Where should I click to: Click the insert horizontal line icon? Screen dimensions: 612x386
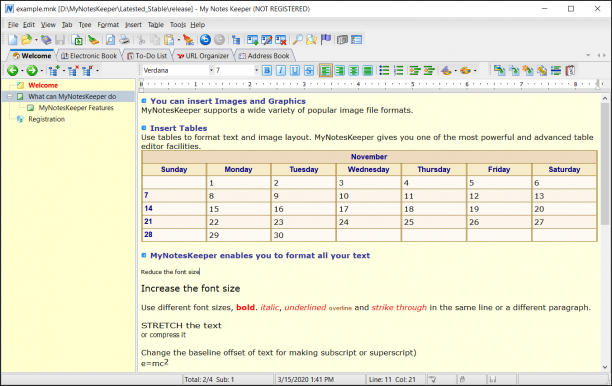pos(556,71)
